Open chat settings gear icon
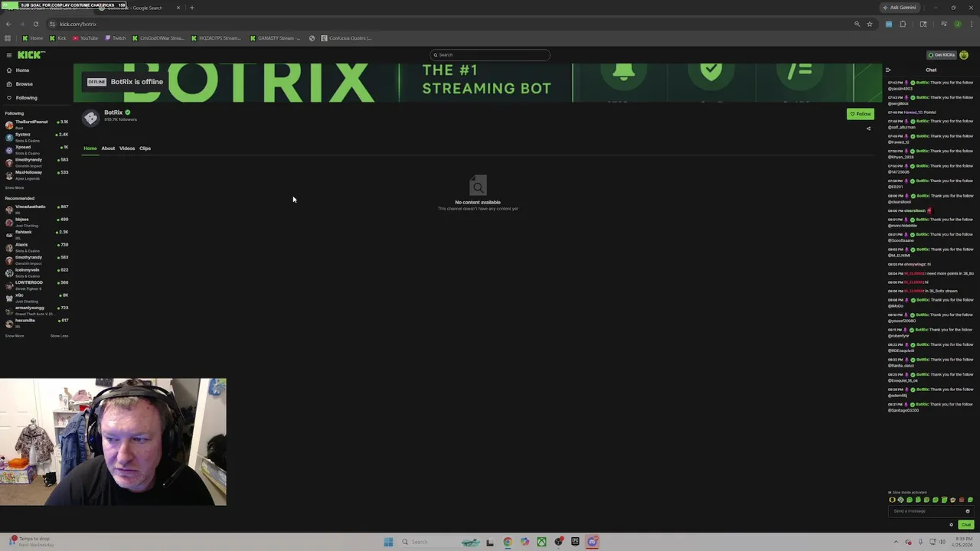980x551 pixels. pos(951,525)
